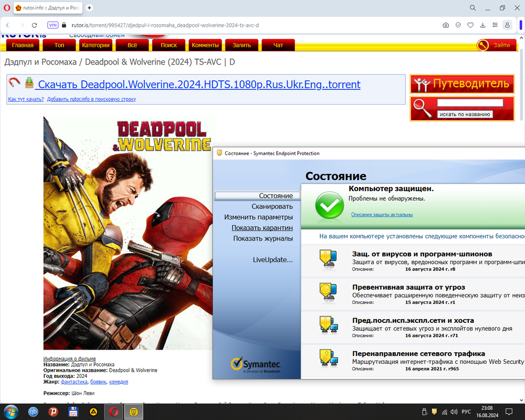Click the site security padlock icon
525x420 pixels.
coord(64,25)
